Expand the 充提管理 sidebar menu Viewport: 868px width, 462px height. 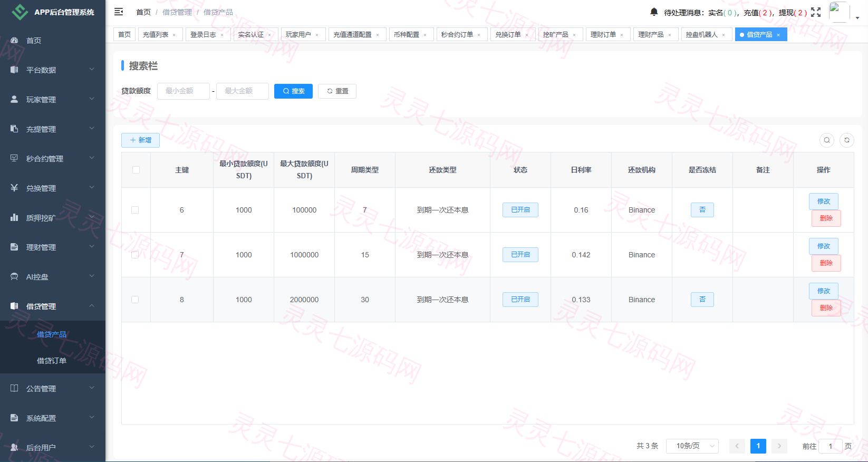click(53, 129)
